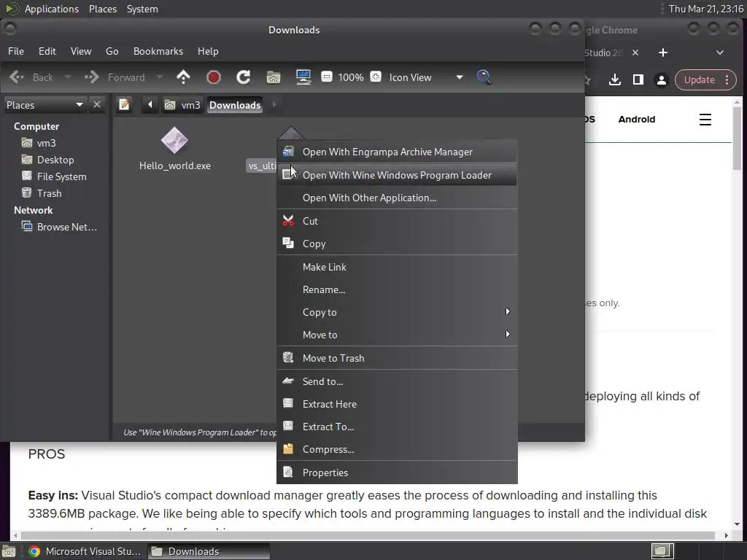Open file search magnifier icon

(484, 77)
